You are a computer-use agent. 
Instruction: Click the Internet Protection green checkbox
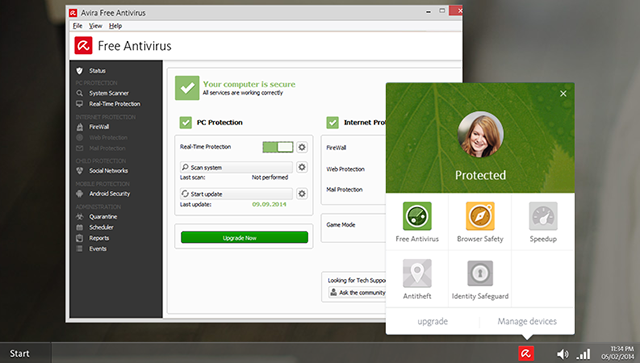point(332,122)
